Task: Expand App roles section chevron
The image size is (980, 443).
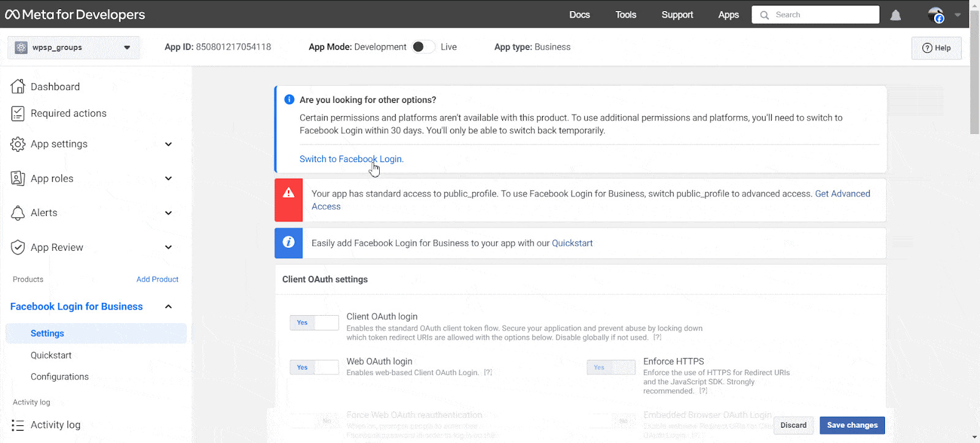Action: pyautogui.click(x=168, y=178)
